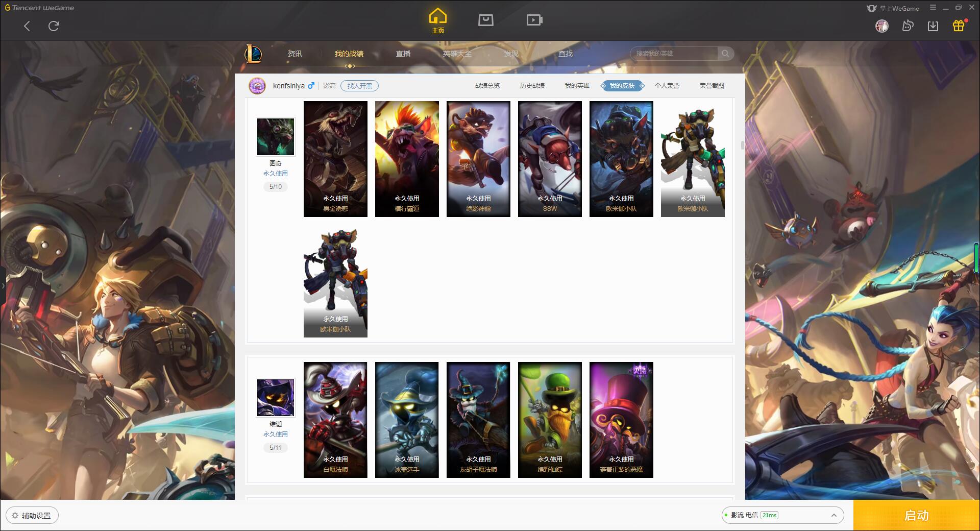
Task: Click the username kenfsiniya
Action: point(289,86)
